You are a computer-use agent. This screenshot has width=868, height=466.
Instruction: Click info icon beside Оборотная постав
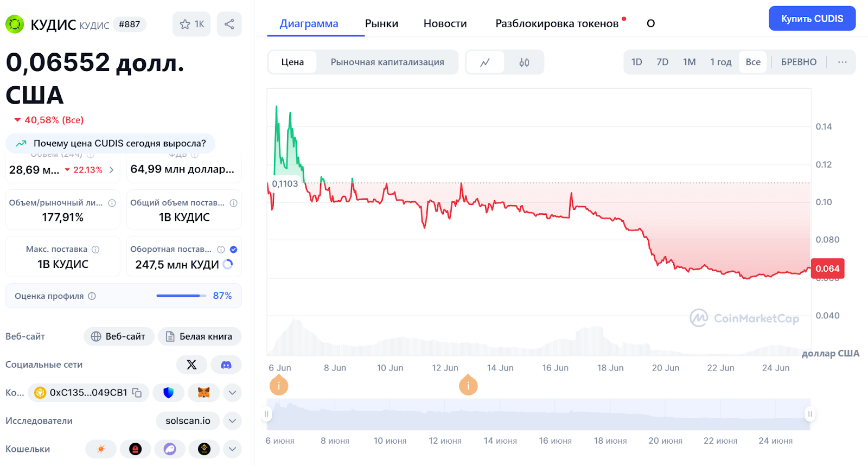(221, 250)
